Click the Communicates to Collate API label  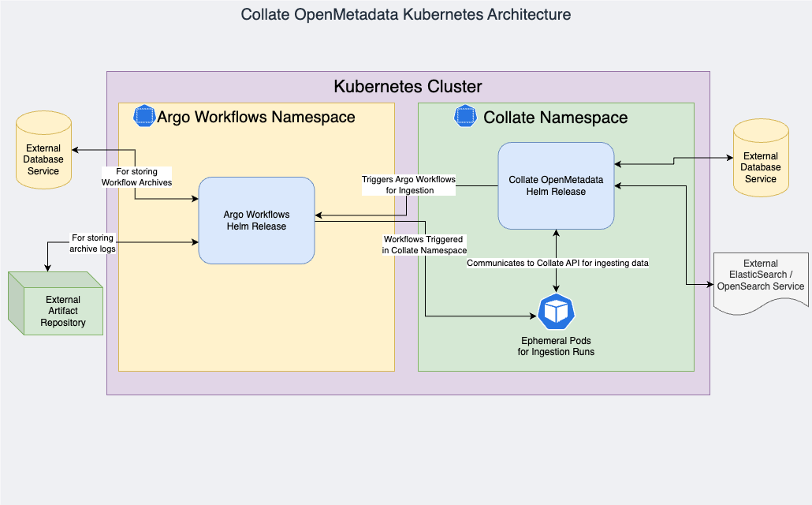(x=557, y=263)
